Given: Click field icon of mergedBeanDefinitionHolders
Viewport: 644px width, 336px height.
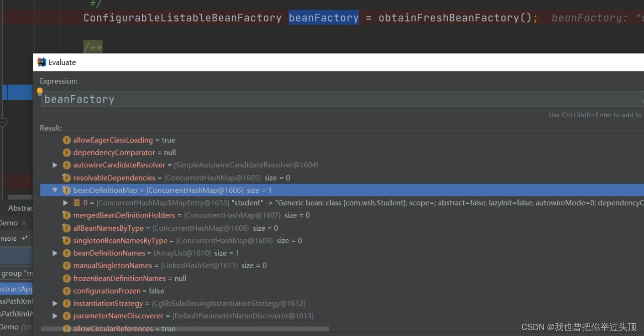Looking at the screenshot, I should click(x=67, y=215).
